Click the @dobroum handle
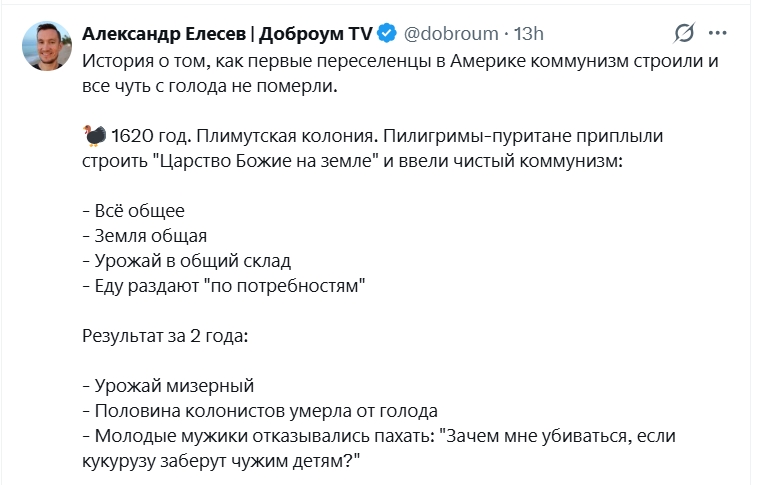 (450, 33)
